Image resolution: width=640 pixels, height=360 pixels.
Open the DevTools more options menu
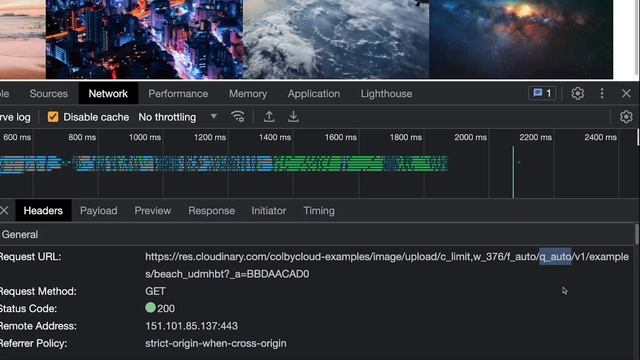[x=602, y=93]
